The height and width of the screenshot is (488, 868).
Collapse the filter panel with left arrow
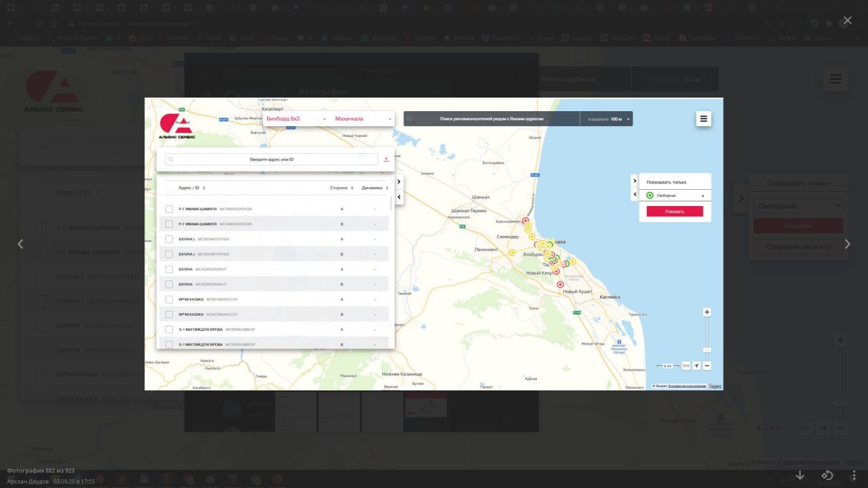pos(635,195)
